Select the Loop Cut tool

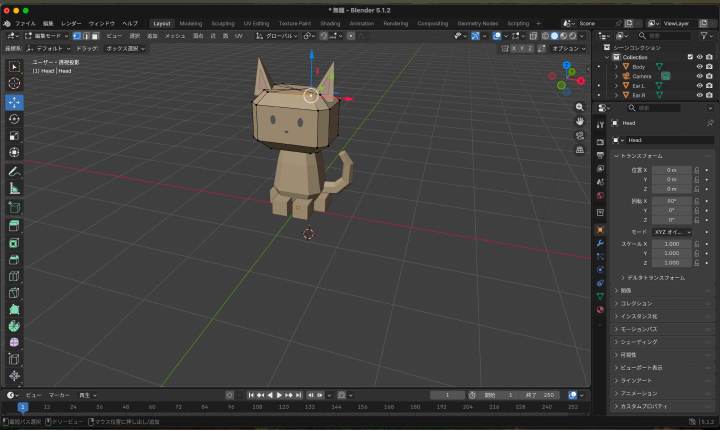[x=14, y=276]
